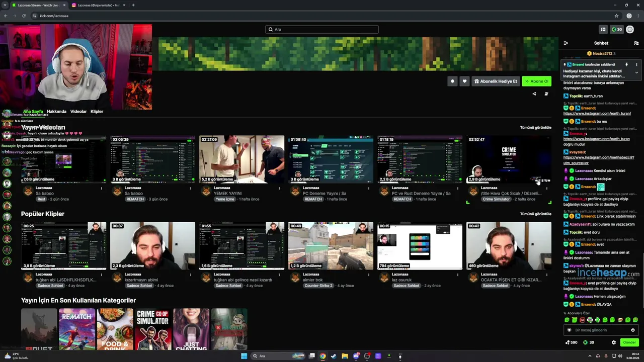Image resolution: width=644 pixels, height=362 pixels.
Task: Open the Crime Simulator category cover
Action: 153,329
